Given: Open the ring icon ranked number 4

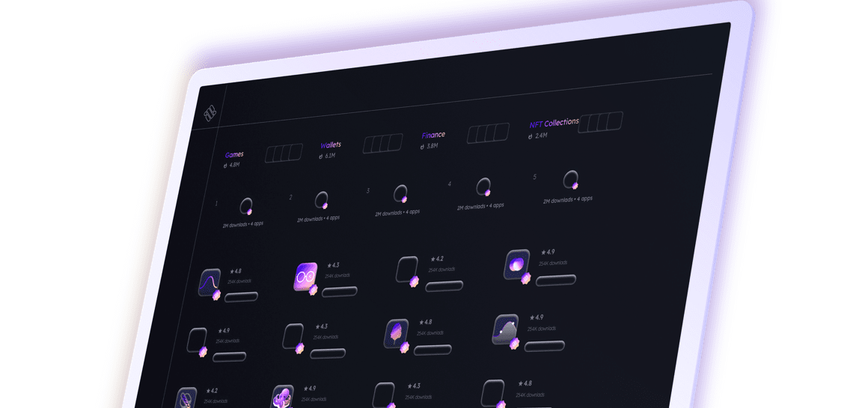Looking at the screenshot, I should tap(484, 187).
